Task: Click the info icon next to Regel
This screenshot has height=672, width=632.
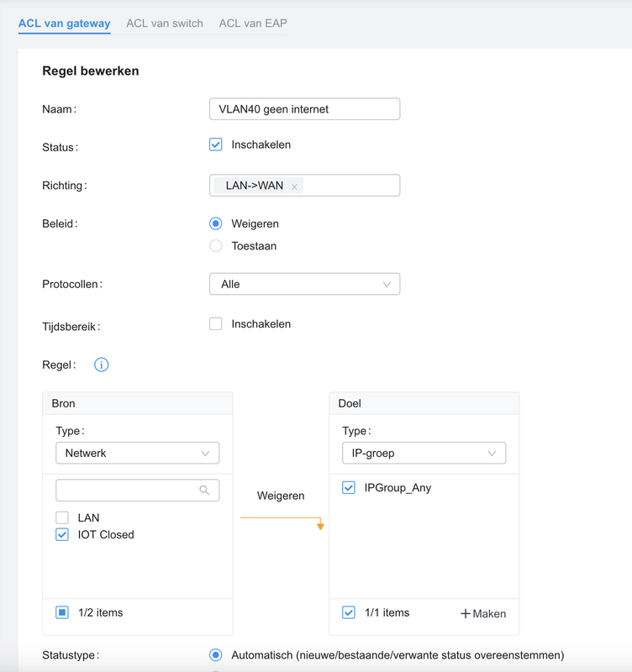Action: pos(102,365)
